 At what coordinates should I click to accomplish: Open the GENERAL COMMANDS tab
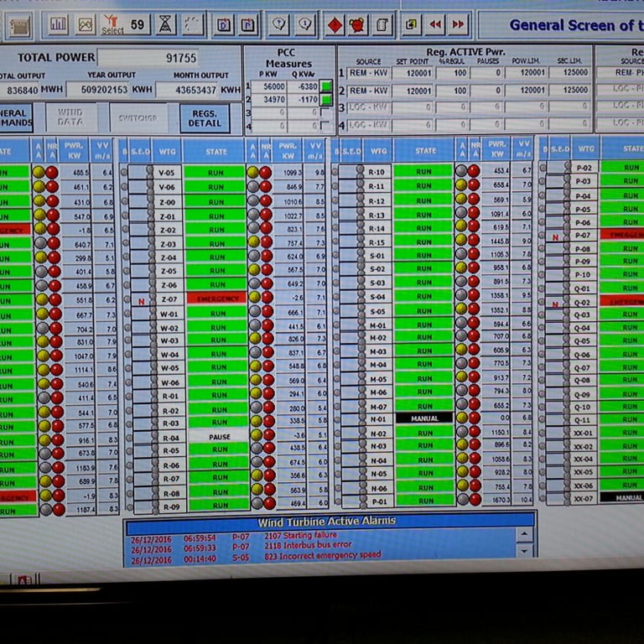point(15,118)
